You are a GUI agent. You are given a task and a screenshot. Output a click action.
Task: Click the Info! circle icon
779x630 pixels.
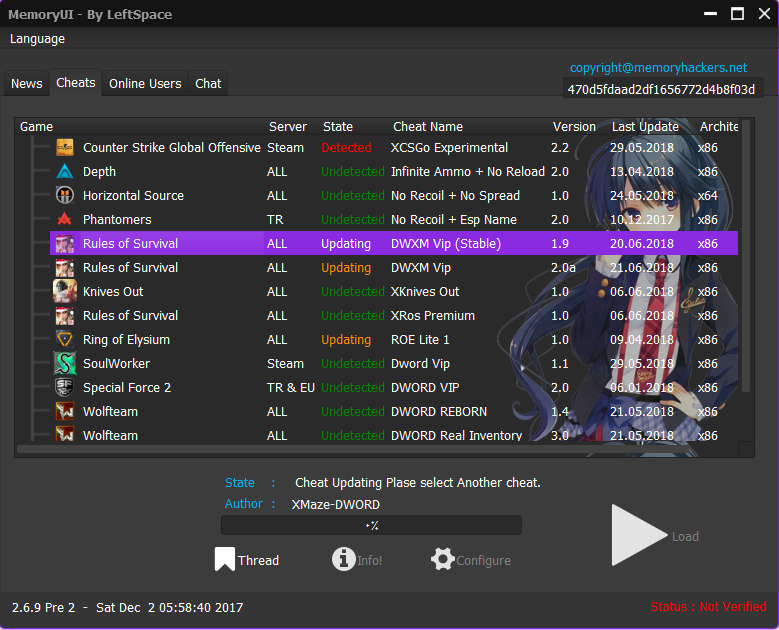(x=343, y=559)
